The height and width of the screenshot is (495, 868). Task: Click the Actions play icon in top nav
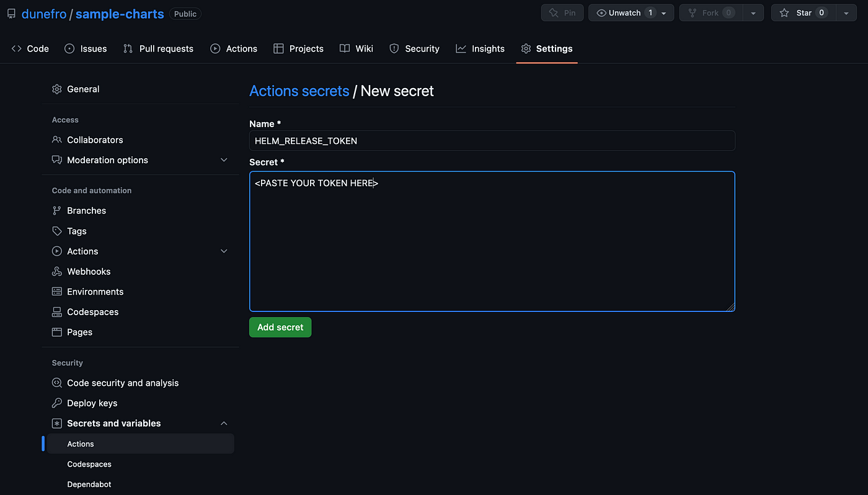(215, 48)
